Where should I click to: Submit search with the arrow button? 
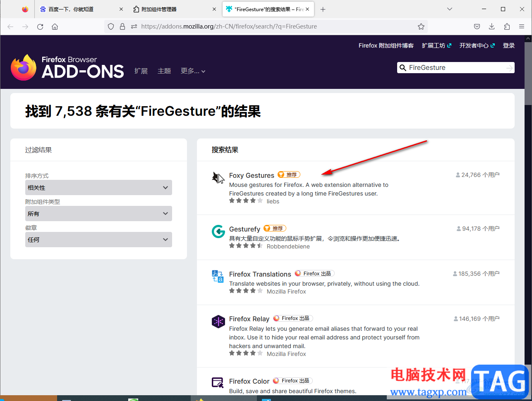pos(509,68)
